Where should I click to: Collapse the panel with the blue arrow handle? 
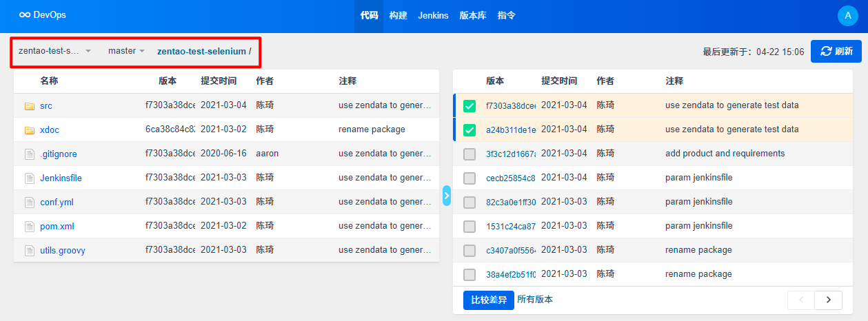pos(446,196)
